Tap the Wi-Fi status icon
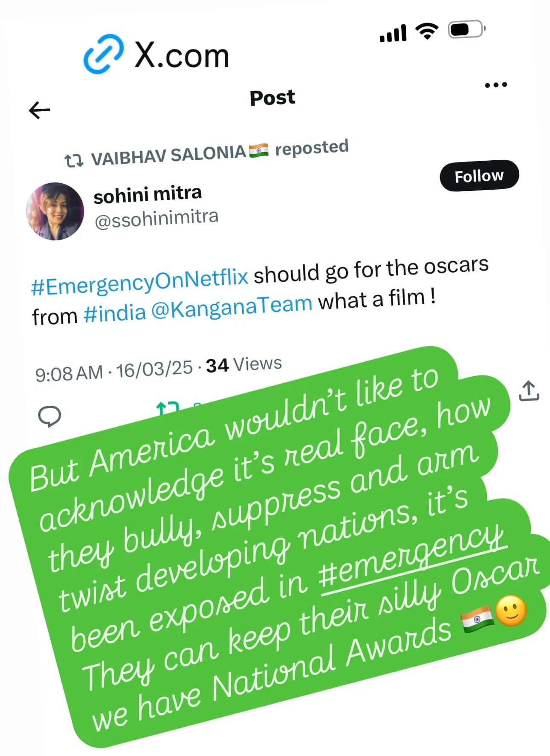The height and width of the screenshot is (756, 550). (x=427, y=31)
